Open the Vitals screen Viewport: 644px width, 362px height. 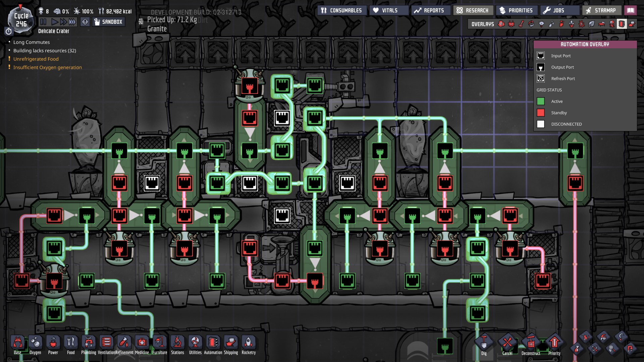click(x=389, y=10)
